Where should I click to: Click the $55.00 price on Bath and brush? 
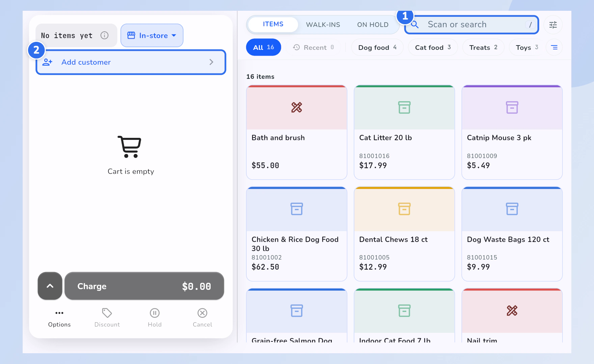(x=265, y=165)
